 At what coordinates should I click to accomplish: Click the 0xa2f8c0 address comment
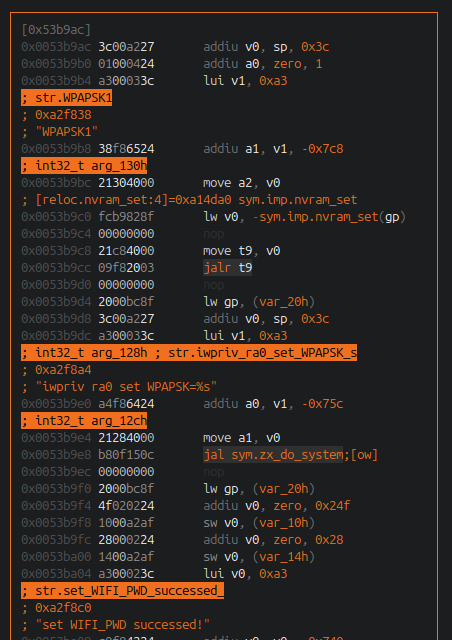(x=56, y=608)
